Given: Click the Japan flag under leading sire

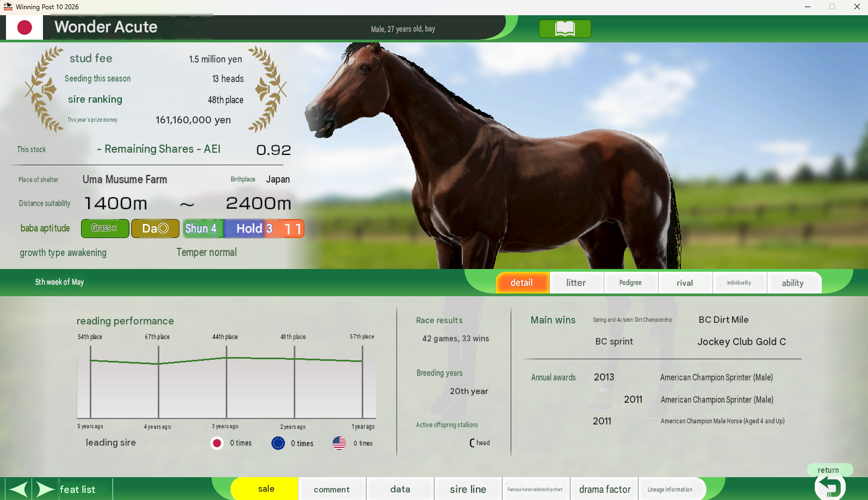Looking at the screenshot, I should tap(217, 443).
